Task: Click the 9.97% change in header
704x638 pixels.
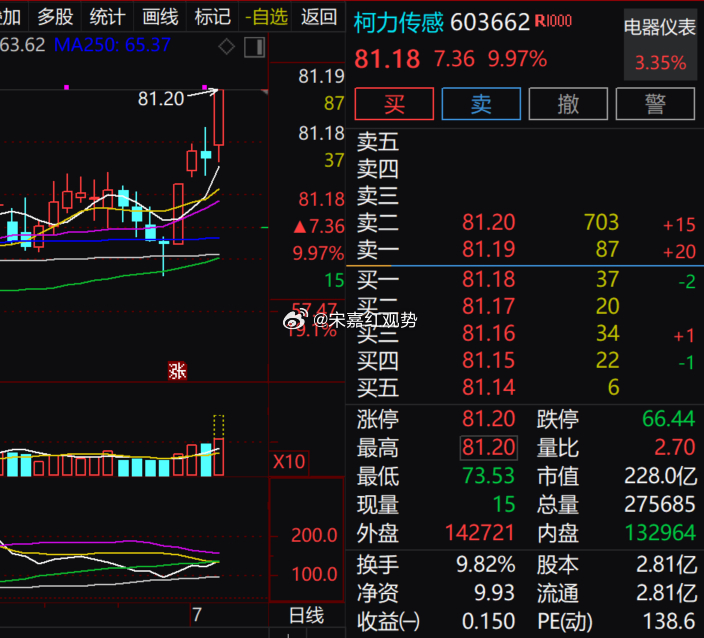Action: (517, 59)
